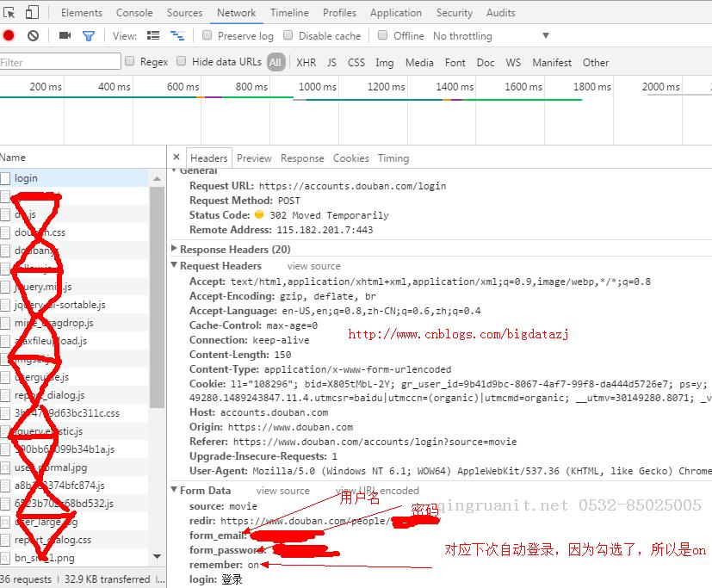712x588 pixels.
Task: Open the Timeline tab
Action: pos(289,13)
